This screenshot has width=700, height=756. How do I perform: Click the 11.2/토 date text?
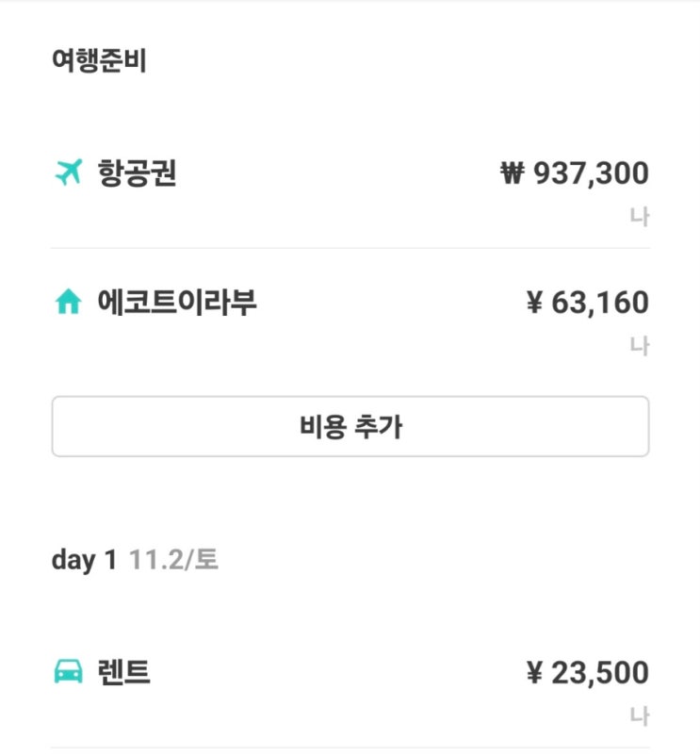[x=173, y=560]
